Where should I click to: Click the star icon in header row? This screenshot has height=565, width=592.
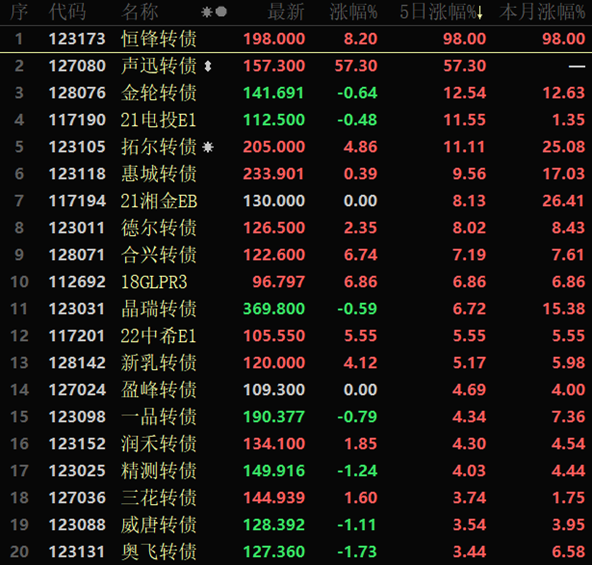point(207,12)
